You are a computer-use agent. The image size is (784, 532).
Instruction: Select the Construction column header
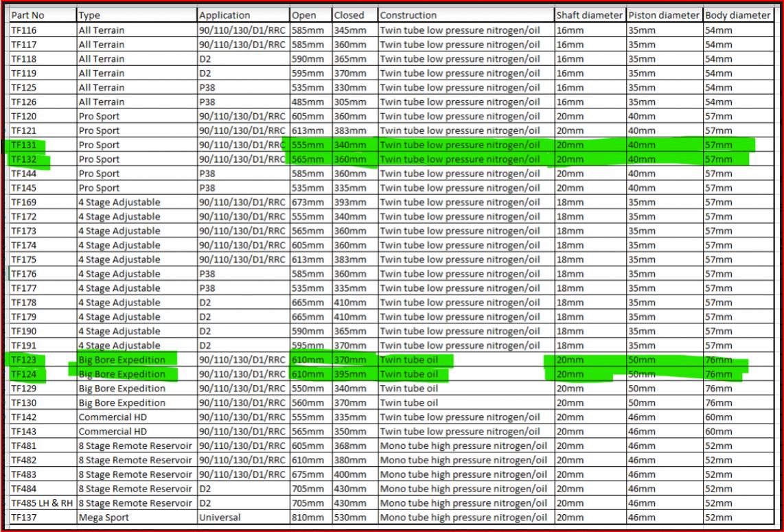[408, 15]
